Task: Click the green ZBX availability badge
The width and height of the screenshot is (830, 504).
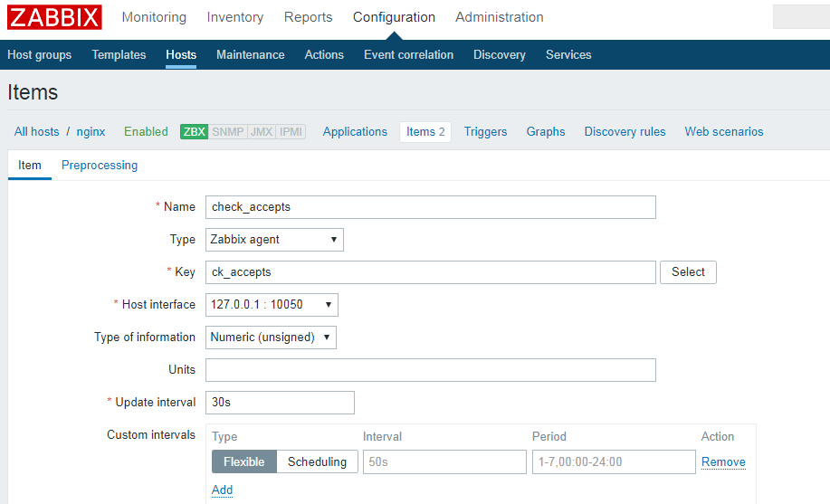Action: click(x=195, y=132)
